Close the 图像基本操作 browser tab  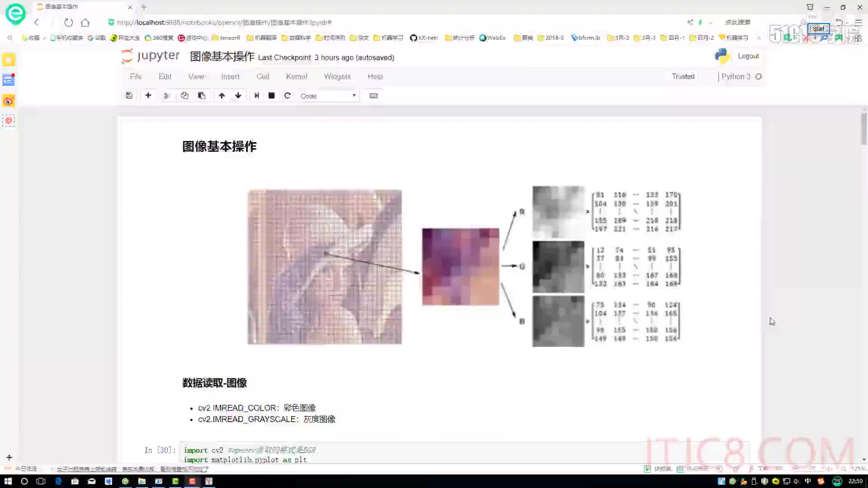coord(130,7)
